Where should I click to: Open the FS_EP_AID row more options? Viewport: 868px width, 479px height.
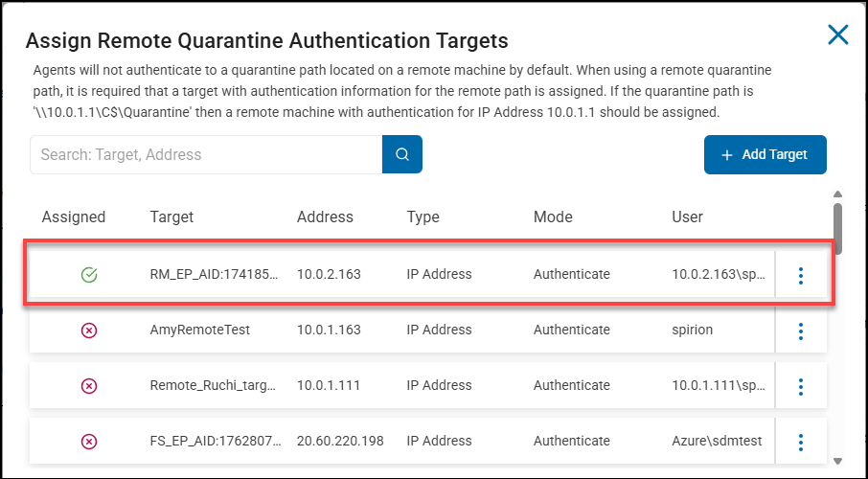tap(801, 442)
